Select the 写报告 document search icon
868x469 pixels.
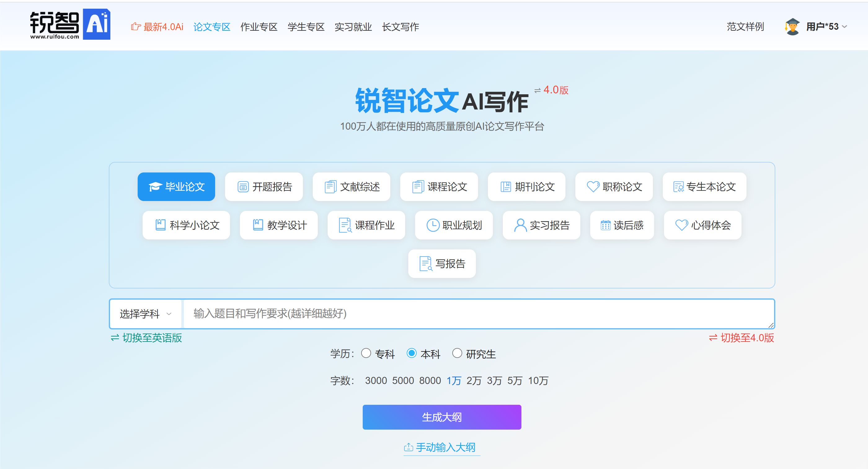click(426, 263)
